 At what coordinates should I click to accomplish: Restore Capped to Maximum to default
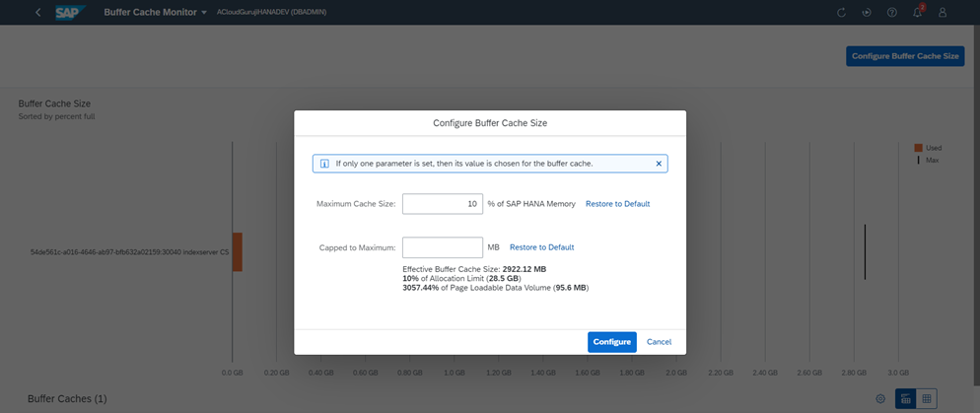coord(541,247)
